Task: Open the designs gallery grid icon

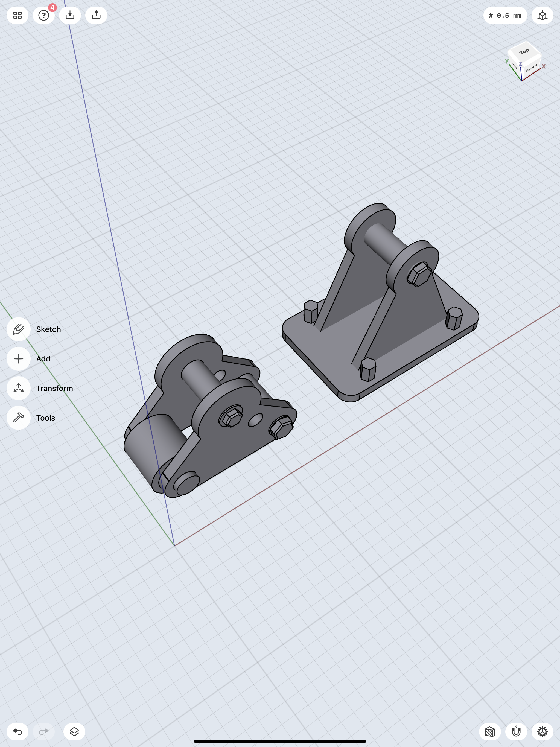Action: pyautogui.click(x=17, y=15)
